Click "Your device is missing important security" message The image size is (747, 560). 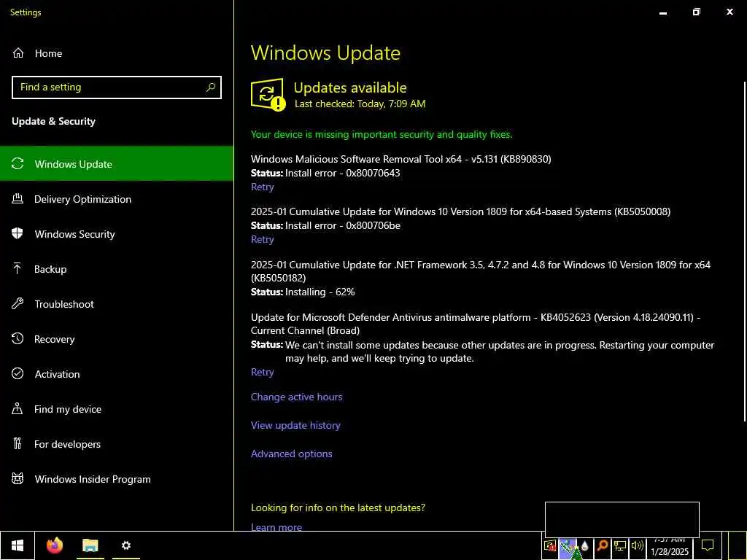click(382, 134)
